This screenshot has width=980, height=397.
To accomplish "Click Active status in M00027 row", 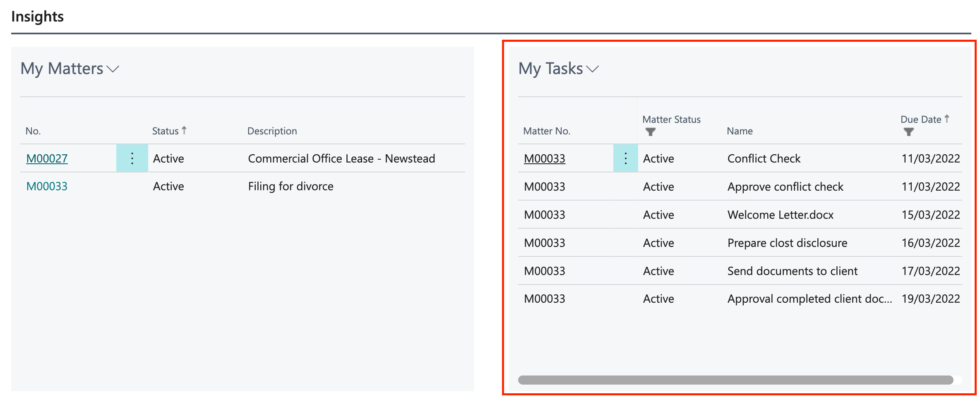I will pyautogui.click(x=168, y=158).
